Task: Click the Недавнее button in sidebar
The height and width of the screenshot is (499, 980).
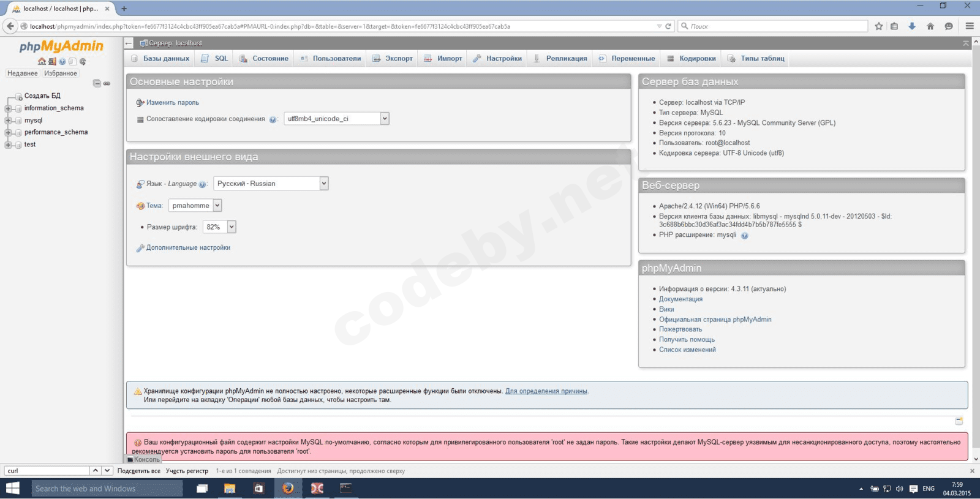Action: click(x=23, y=73)
